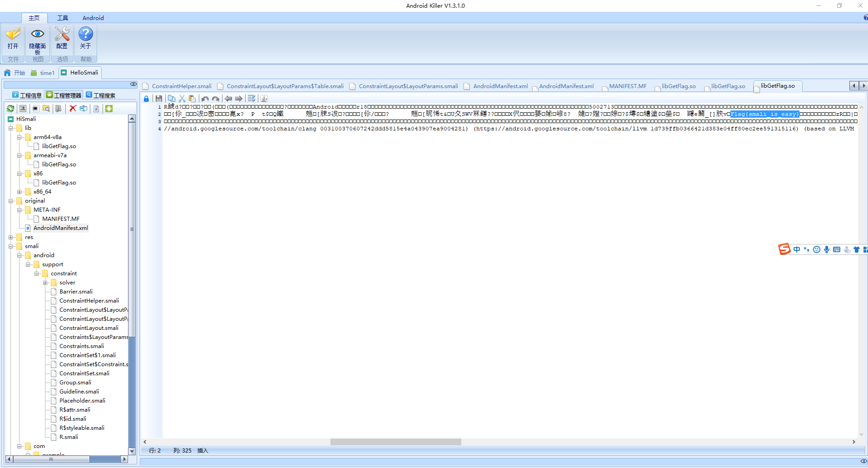This screenshot has height=468, width=868.
Task: Click the navigate forward right arrow icon
Action: pyautogui.click(x=239, y=99)
